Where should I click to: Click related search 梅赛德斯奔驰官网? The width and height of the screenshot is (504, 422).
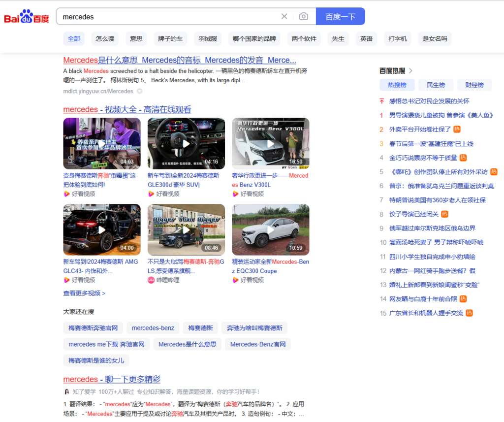[93, 328]
